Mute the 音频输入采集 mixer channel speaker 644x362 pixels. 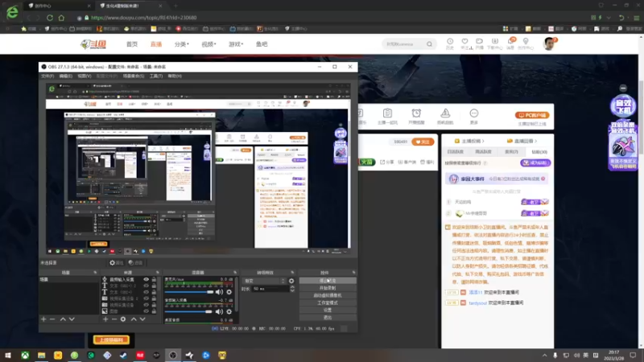219,311
